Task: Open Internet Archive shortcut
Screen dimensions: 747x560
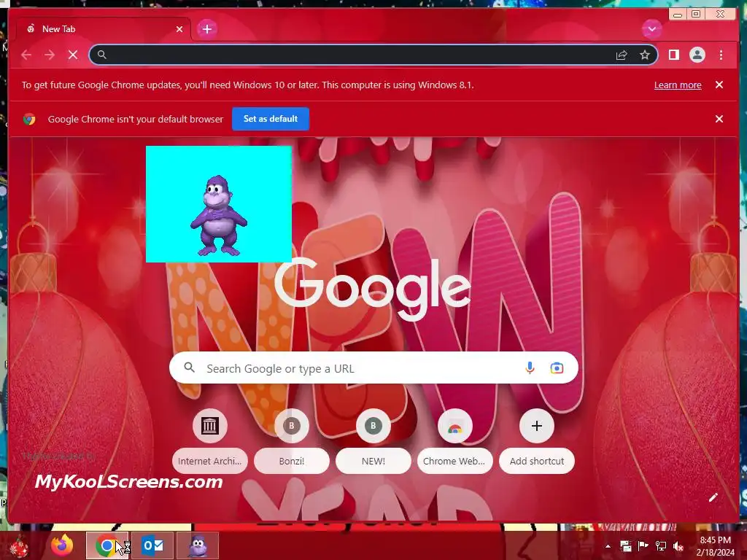Action: point(209,441)
